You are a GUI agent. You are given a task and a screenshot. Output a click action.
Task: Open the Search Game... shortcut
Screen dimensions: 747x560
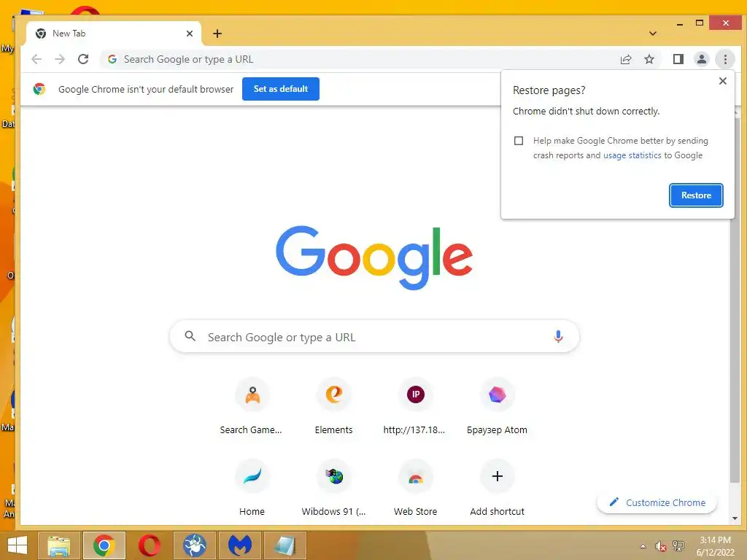point(252,405)
